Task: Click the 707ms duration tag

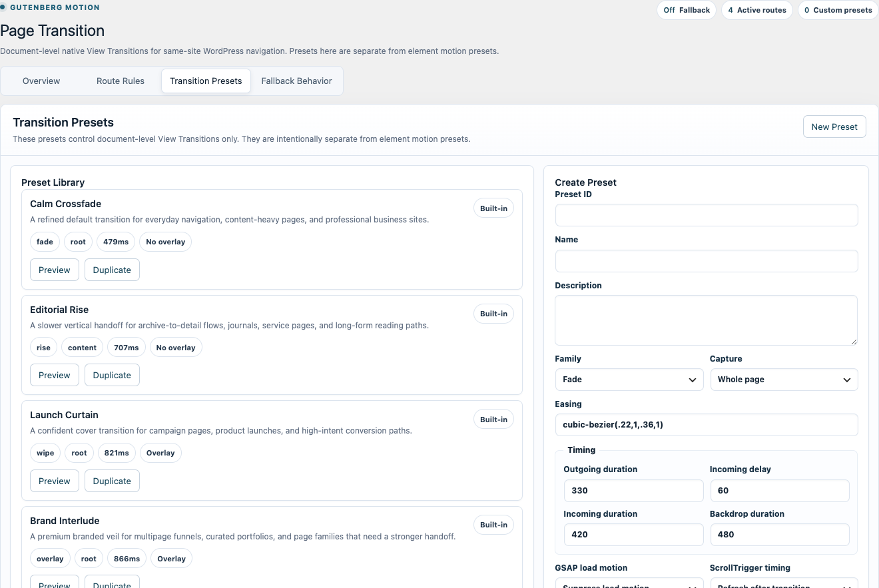Action: 127,348
